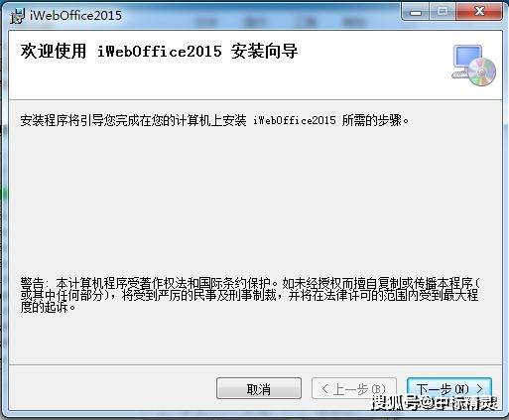
Task: Click the 搜狐号@中标精灵 watermark text
Action: coord(435,403)
